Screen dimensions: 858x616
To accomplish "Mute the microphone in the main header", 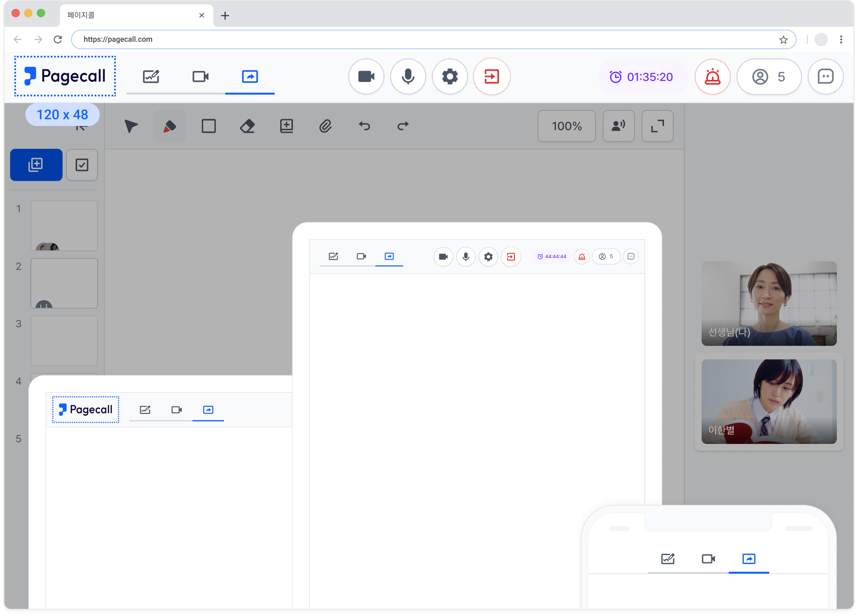I will (408, 77).
